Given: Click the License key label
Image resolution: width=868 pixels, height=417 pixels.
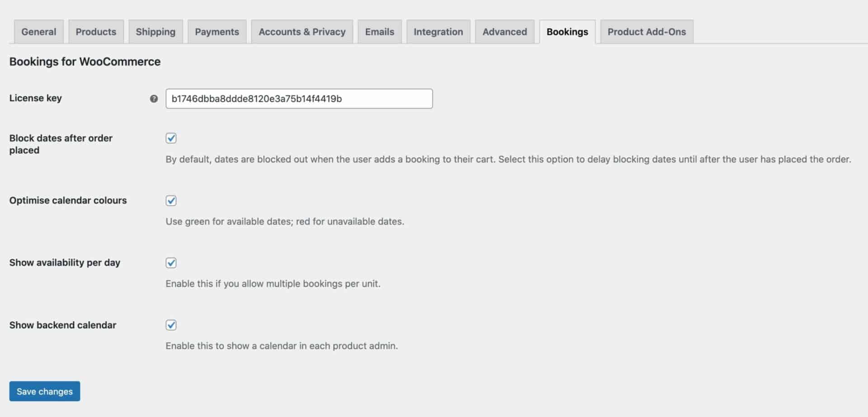Looking at the screenshot, I should (36, 98).
